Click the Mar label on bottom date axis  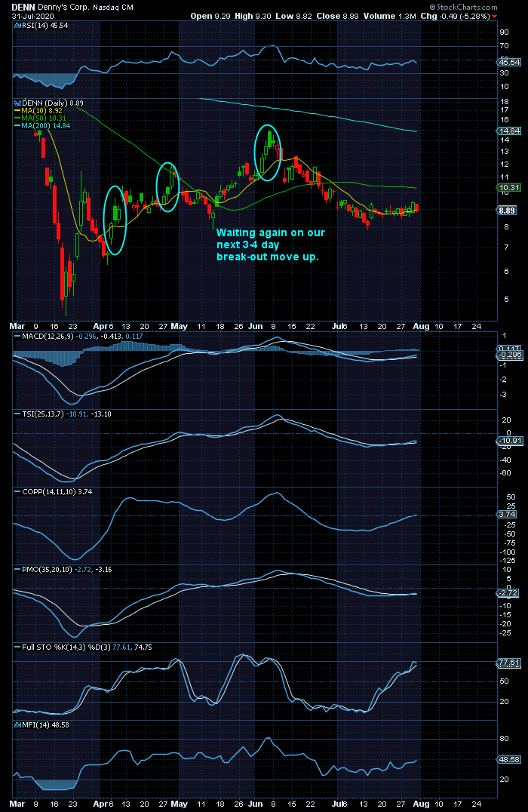click(x=17, y=804)
